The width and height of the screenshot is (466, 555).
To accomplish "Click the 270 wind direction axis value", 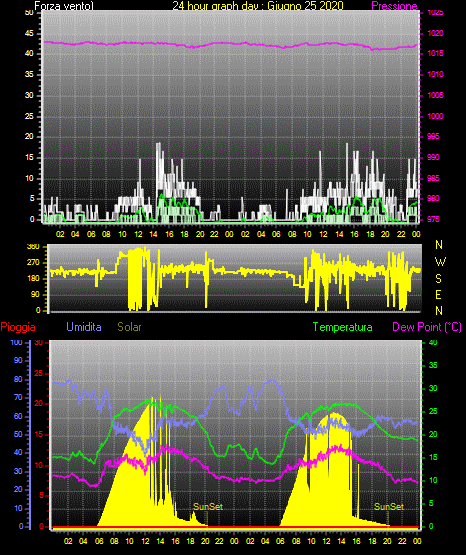I will pyautogui.click(x=33, y=263).
